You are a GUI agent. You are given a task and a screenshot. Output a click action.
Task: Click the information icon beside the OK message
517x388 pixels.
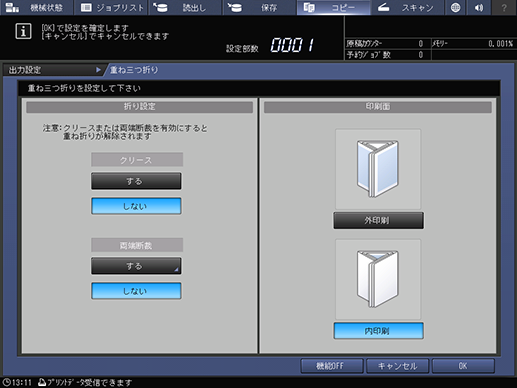[x=23, y=31]
